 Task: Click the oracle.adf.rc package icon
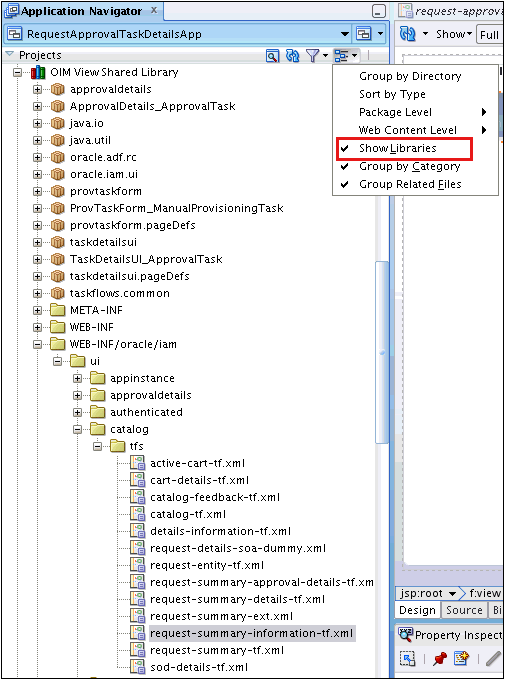click(x=58, y=157)
